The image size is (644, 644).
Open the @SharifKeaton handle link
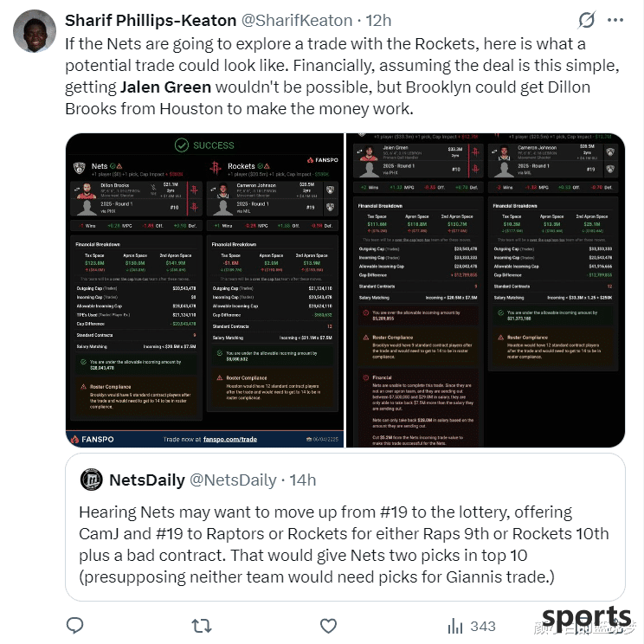pos(297,21)
